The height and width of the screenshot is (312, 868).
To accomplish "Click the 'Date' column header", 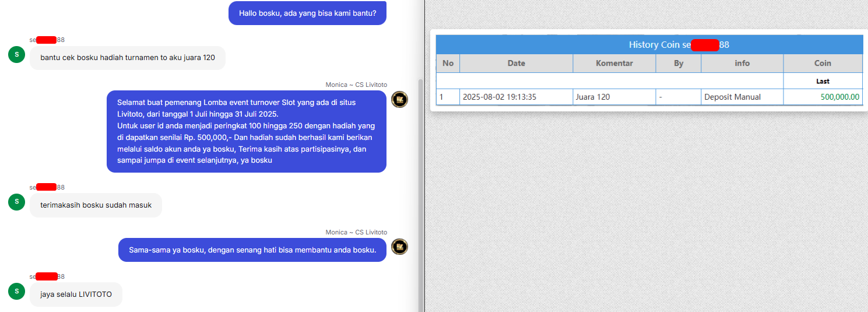I will coord(516,64).
